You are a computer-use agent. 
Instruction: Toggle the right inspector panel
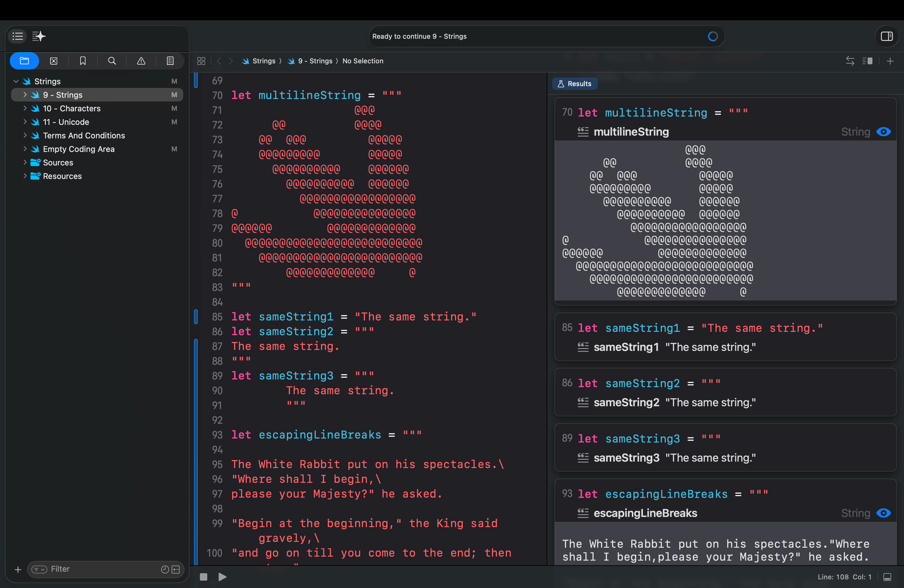tap(886, 37)
